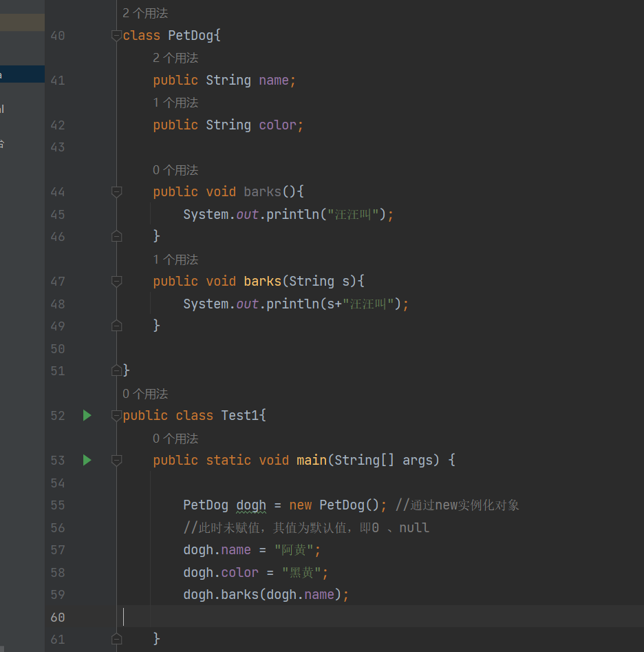Click run arrow beside the main method
This screenshot has height=652, width=644.
[x=87, y=460]
